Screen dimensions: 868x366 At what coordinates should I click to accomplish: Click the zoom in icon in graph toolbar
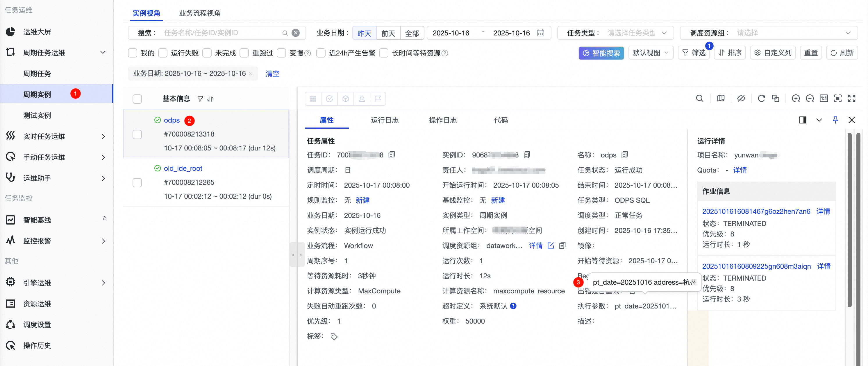[796, 98]
